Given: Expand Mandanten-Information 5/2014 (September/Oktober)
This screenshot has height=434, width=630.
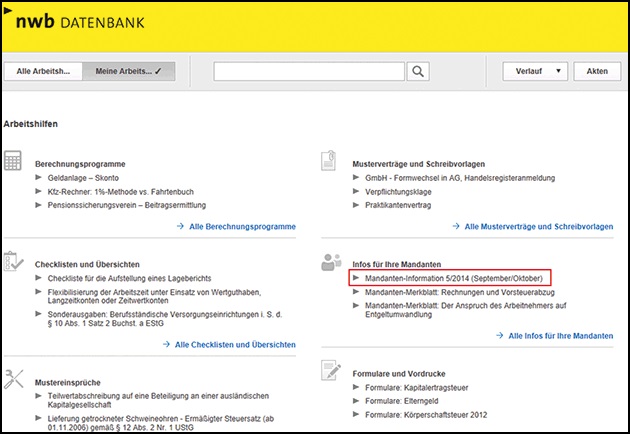Looking at the screenshot, I should pos(452,277).
